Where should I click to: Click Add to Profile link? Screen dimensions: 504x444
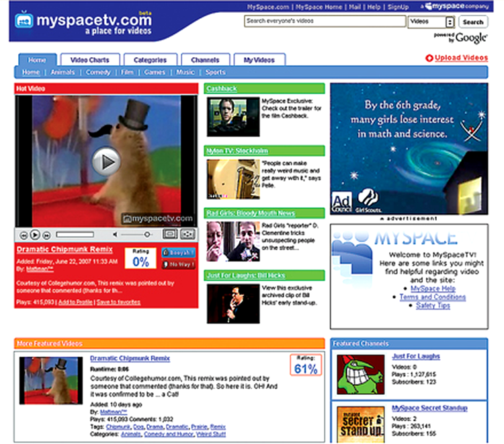[x=75, y=302]
